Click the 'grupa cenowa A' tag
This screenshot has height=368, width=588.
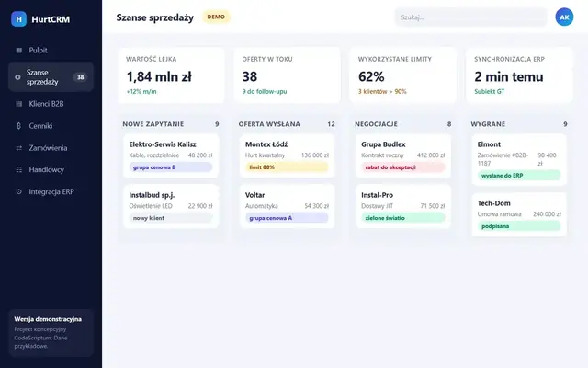click(x=287, y=218)
